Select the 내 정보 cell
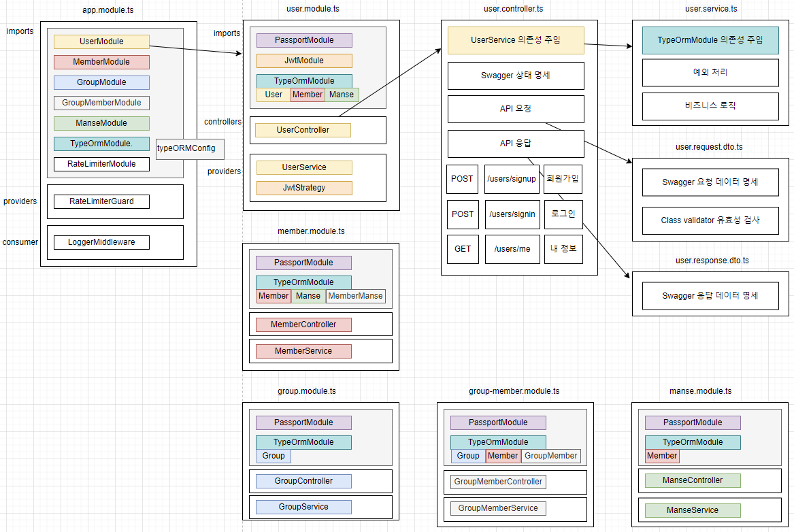Screen dimensions: 794x532 pyautogui.click(x=563, y=249)
